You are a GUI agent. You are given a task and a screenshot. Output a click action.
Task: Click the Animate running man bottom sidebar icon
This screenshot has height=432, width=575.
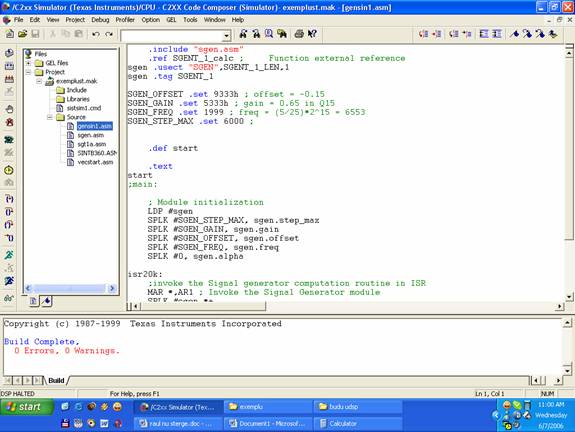(x=9, y=281)
